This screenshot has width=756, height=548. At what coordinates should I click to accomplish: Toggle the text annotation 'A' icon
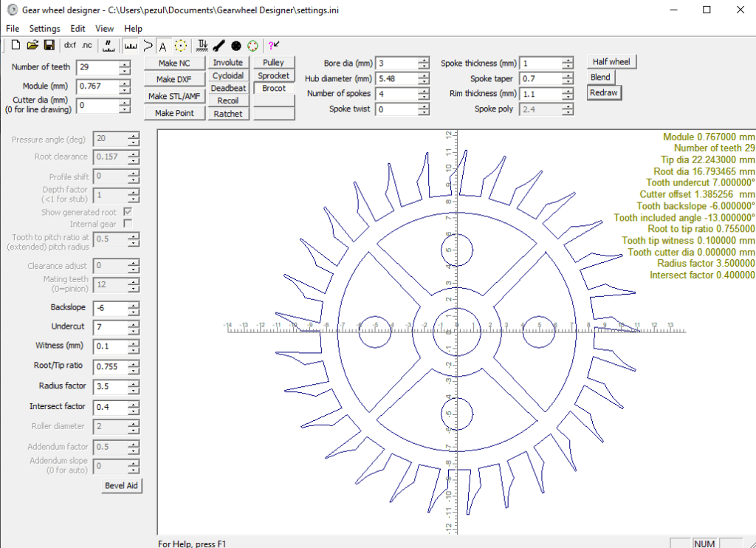point(163,46)
